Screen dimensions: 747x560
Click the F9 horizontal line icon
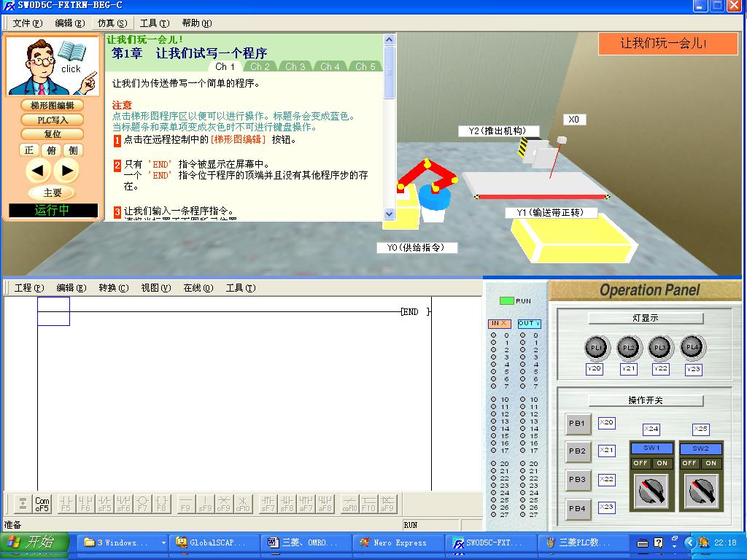click(185, 503)
